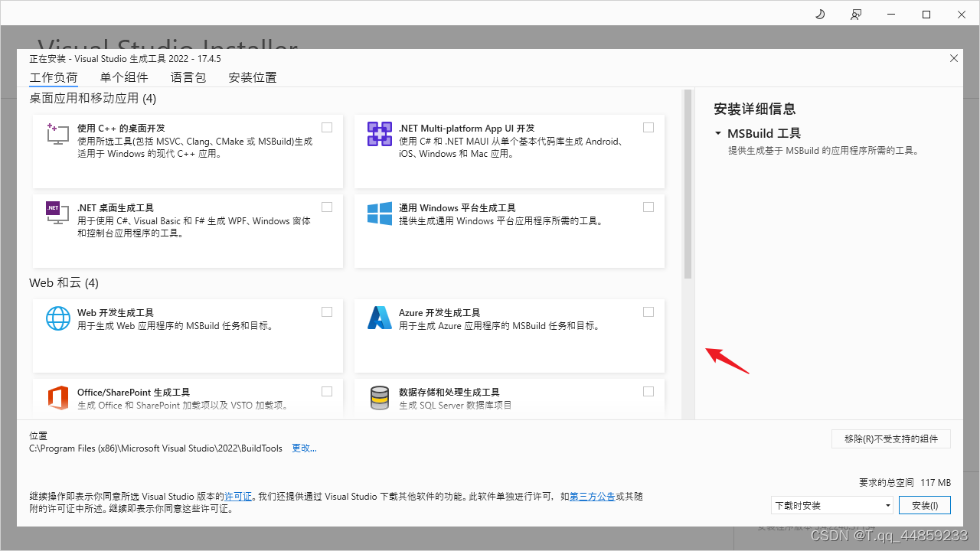Click the Web development globe icon
Viewport: 980px width, 551px height.
pos(58,318)
